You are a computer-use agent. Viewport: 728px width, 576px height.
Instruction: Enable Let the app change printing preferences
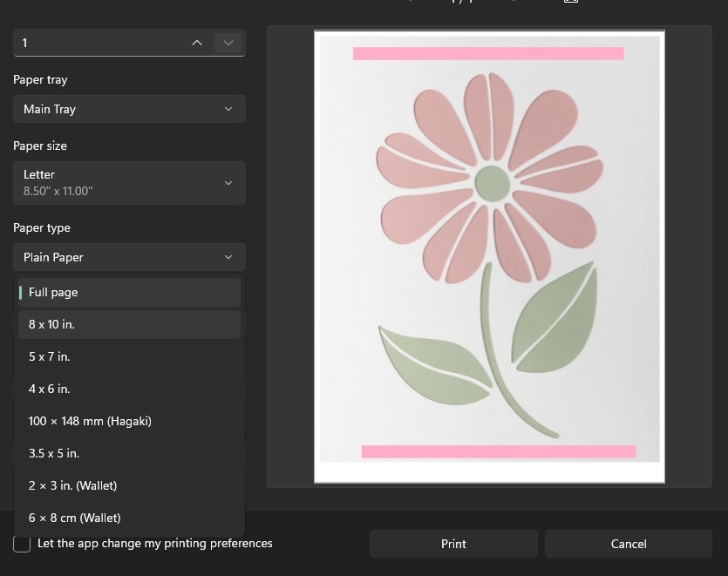(x=22, y=544)
